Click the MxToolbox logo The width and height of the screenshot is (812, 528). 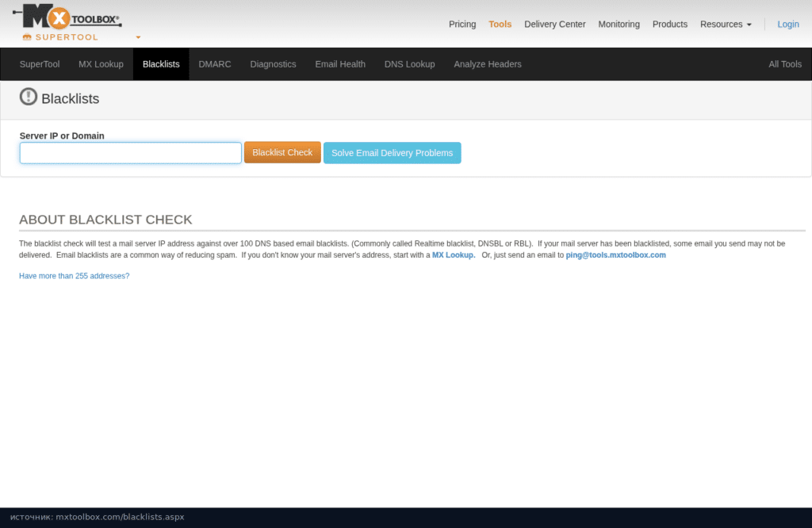[67, 17]
